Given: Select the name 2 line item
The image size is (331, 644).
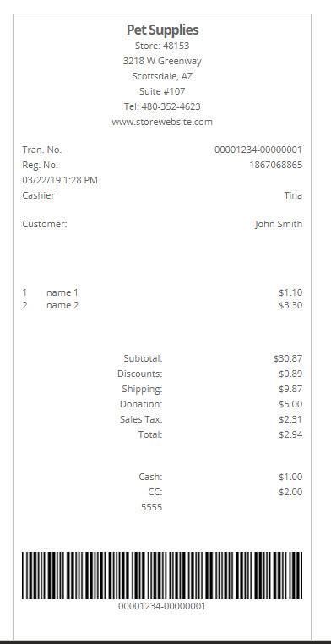Looking at the screenshot, I should [x=62, y=306].
